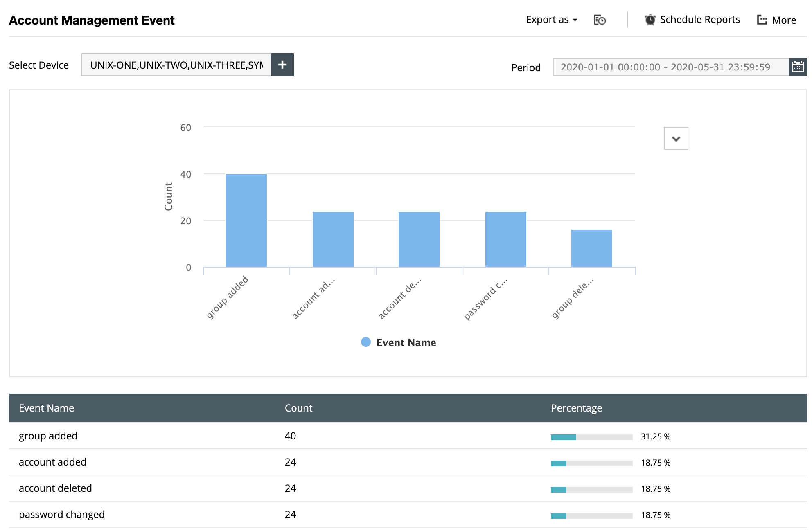Click the plus icon to add devices

(x=282, y=65)
